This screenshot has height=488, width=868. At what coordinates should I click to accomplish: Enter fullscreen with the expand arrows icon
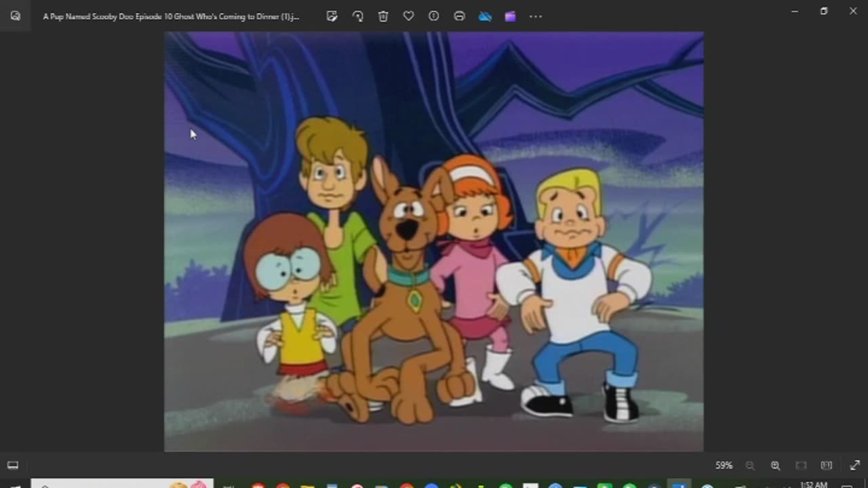point(854,466)
